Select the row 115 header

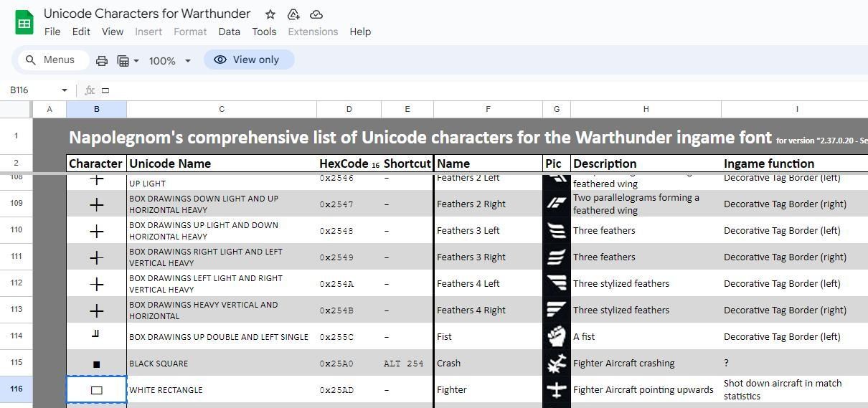click(16, 363)
